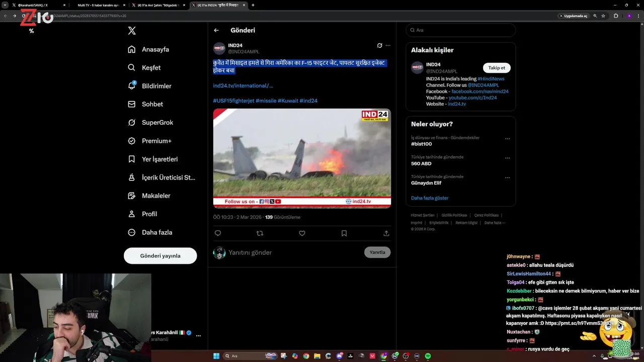
Task: Open options for 560 ABD trend
Action: [507, 158]
